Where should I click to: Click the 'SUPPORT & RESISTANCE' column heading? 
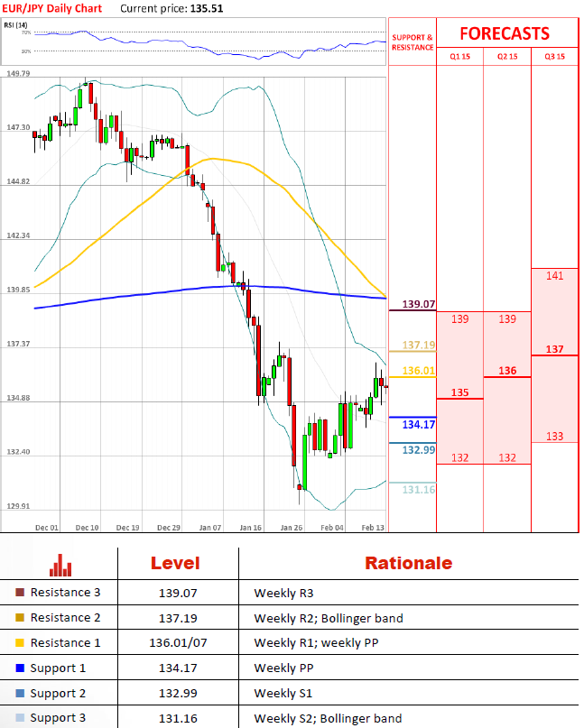[413, 42]
